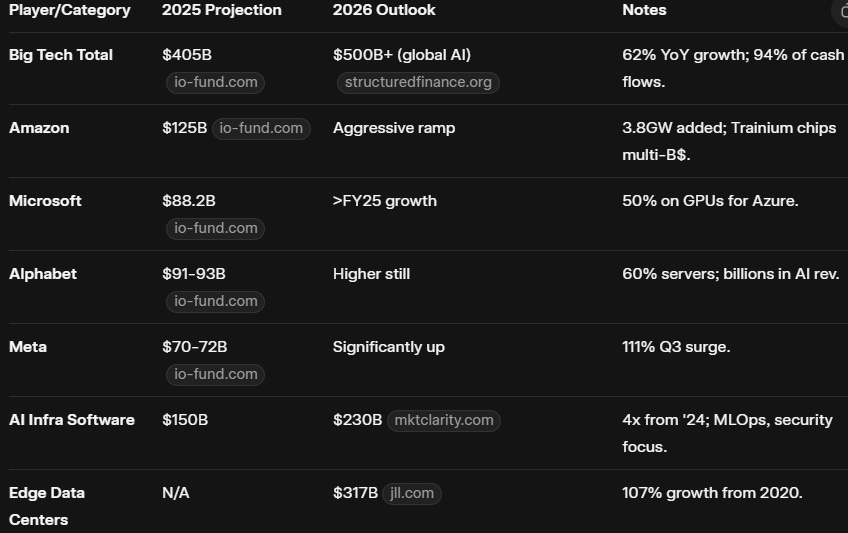Click io-fund.com chip beside Amazon's $125B
The width and height of the screenshot is (848, 533).
tap(261, 128)
